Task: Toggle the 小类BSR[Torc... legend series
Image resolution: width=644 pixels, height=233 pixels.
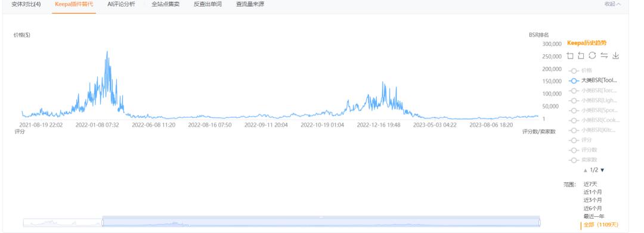Action: [593, 91]
